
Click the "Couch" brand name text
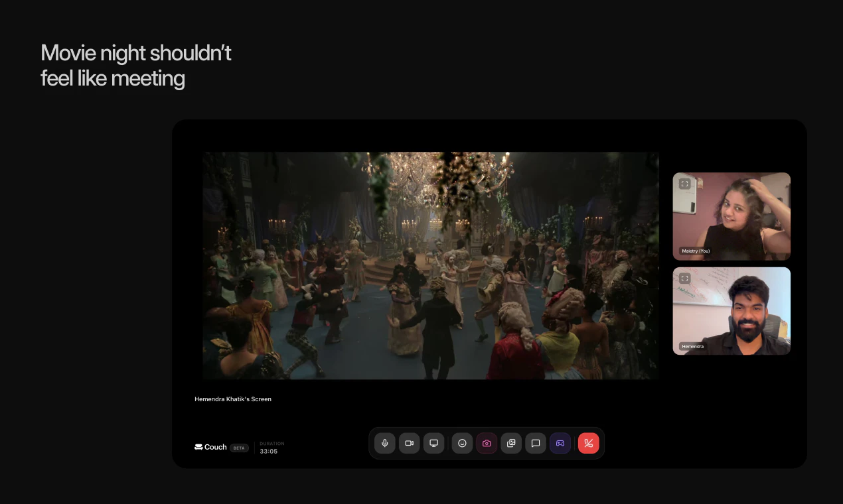pyautogui.click(x=216, y=447)
